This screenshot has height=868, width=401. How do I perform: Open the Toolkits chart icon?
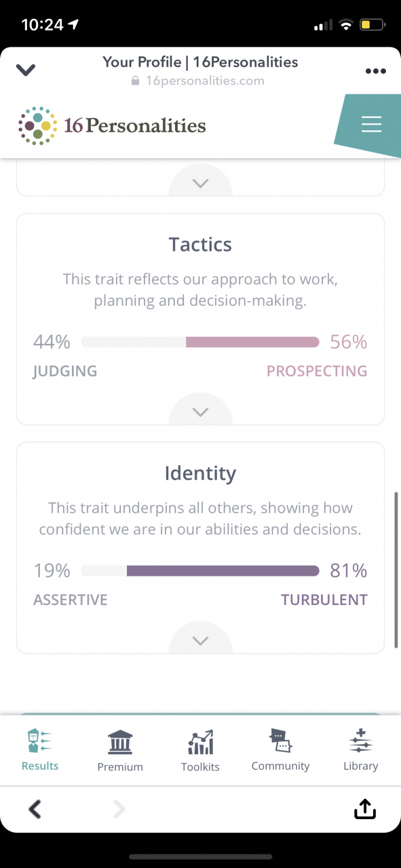coord(200,743)
